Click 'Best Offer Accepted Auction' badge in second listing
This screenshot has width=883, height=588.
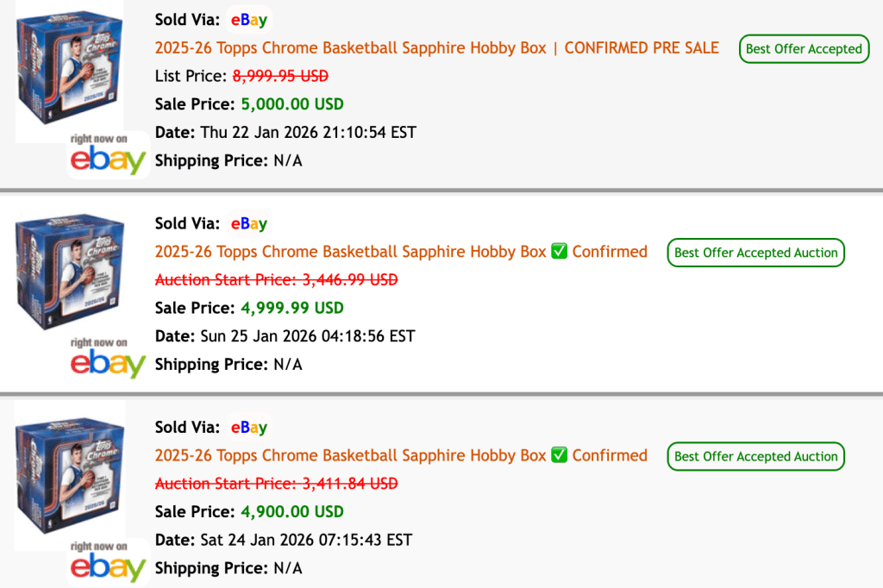coord(755,253)
